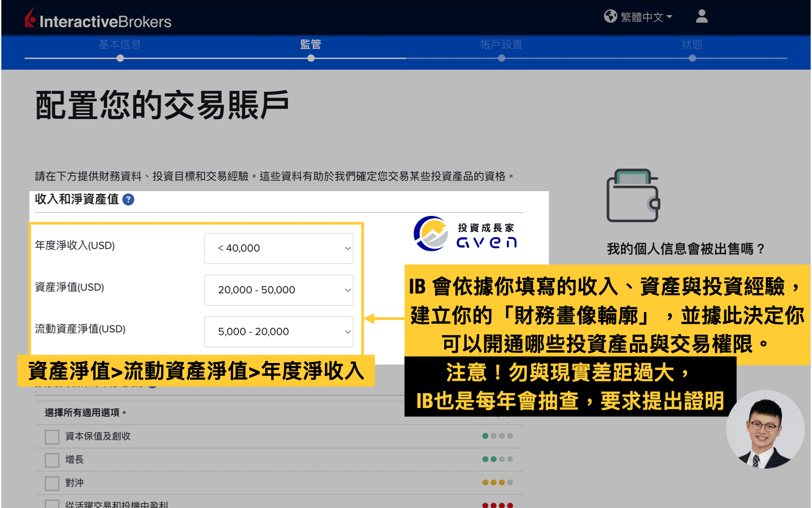Screen dimensions: 812x508
Task: Switch to the 基本信息 step
Action: 119,45
